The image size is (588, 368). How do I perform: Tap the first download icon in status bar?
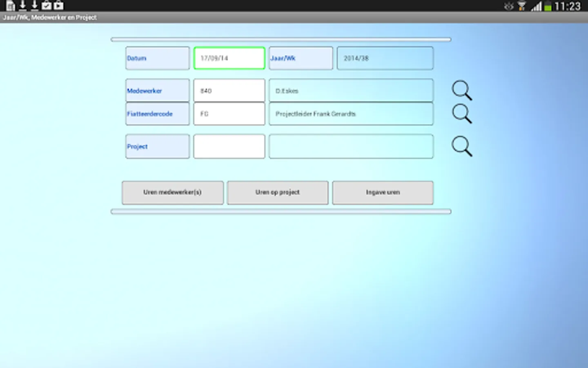(23, 5)
